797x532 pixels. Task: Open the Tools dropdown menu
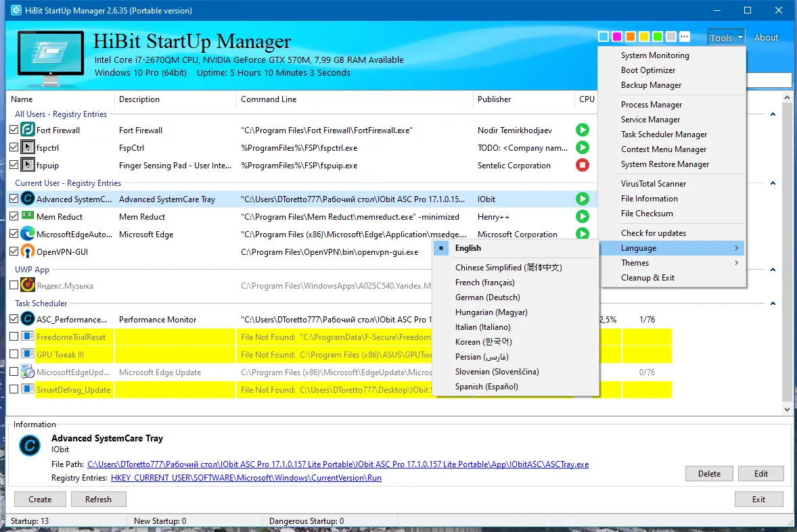coord(727,38)
